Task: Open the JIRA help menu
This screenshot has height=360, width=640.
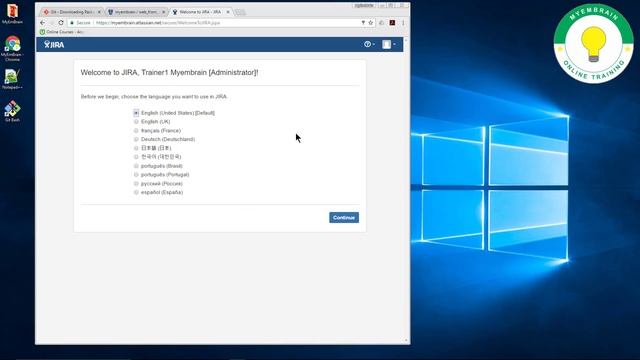Action: pyautogui.click(x=369, y=44)
